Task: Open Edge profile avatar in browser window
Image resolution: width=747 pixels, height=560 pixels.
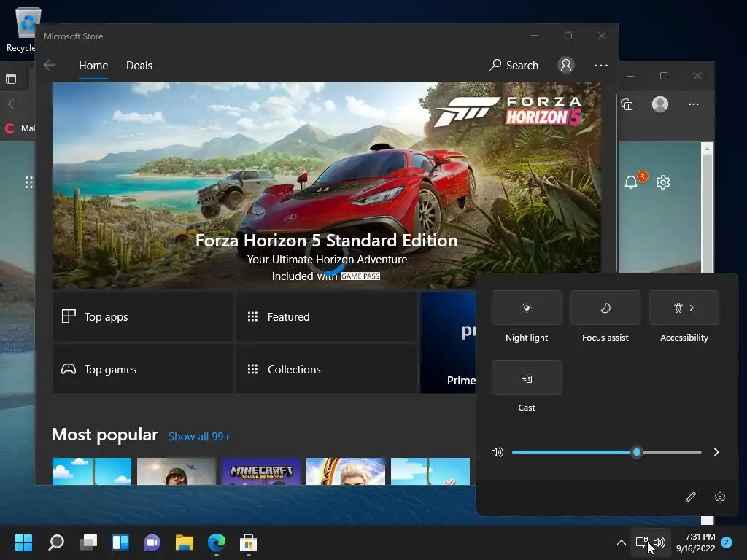Action: (x=659, y=104)
